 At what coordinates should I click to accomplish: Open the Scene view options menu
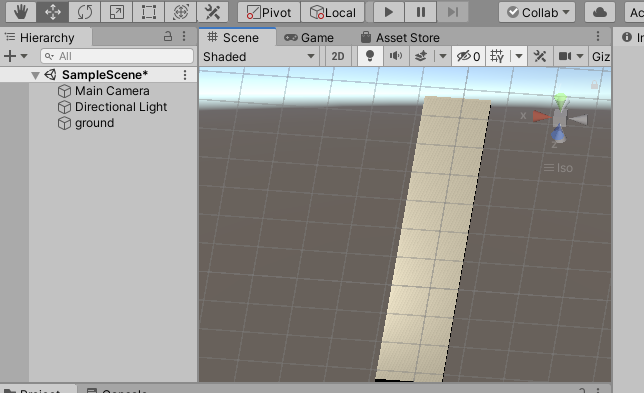pos(598,36)
